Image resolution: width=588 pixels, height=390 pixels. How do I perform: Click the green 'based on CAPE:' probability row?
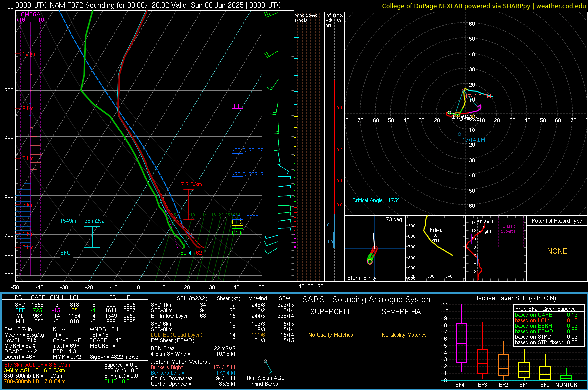tap(546, 315)
